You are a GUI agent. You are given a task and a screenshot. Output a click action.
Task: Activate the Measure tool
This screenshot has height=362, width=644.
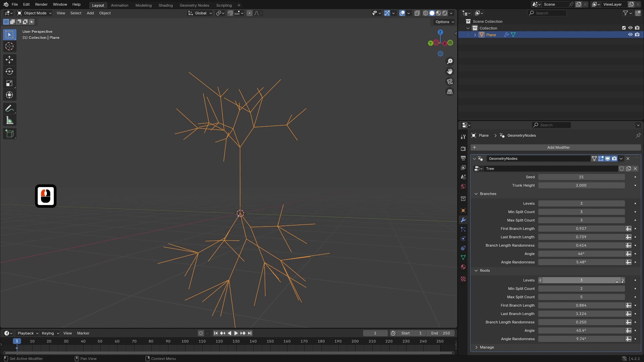coord(9,120)
